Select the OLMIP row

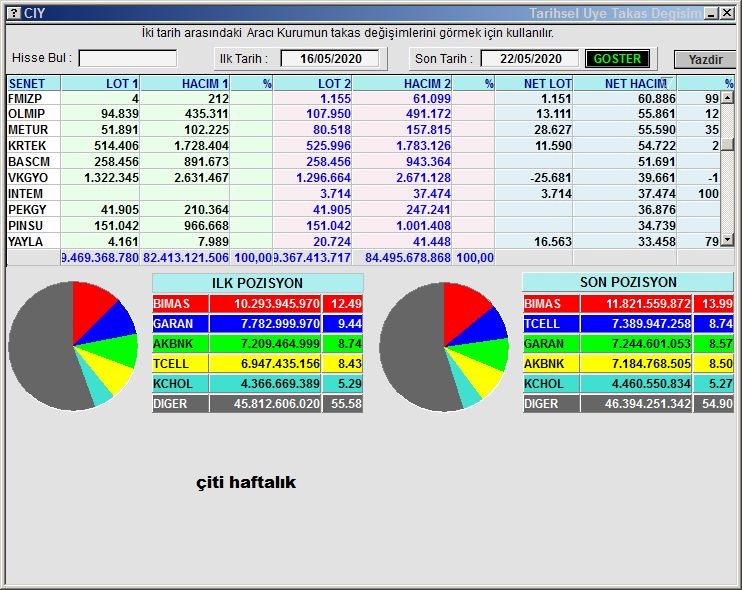(x=363, y=114)
